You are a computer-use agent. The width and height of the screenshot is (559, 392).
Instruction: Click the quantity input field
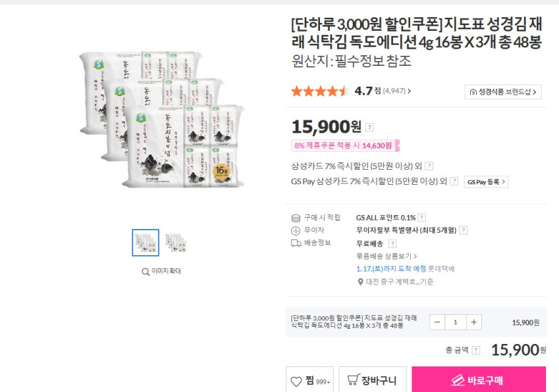[456, 322]
